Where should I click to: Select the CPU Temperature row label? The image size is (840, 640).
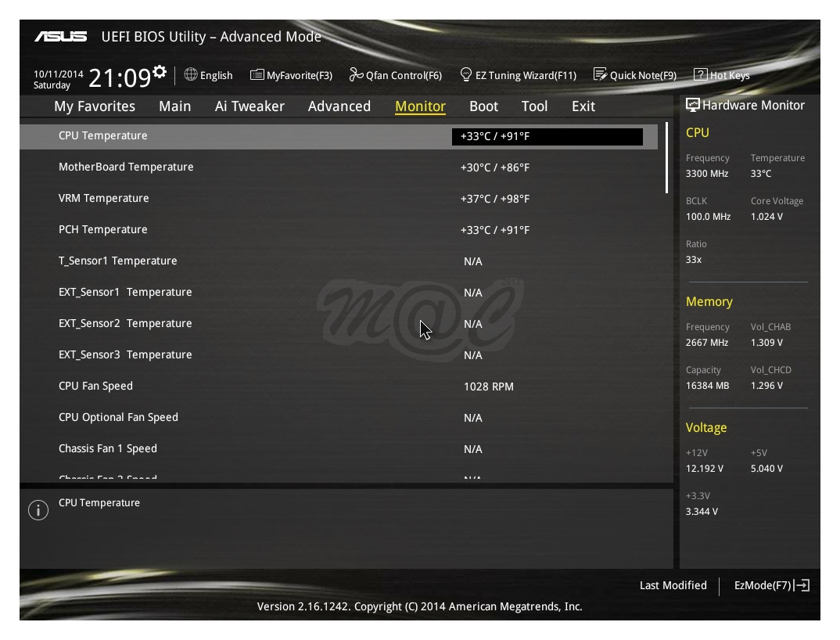pyautogui.click(x=103, y=135)
